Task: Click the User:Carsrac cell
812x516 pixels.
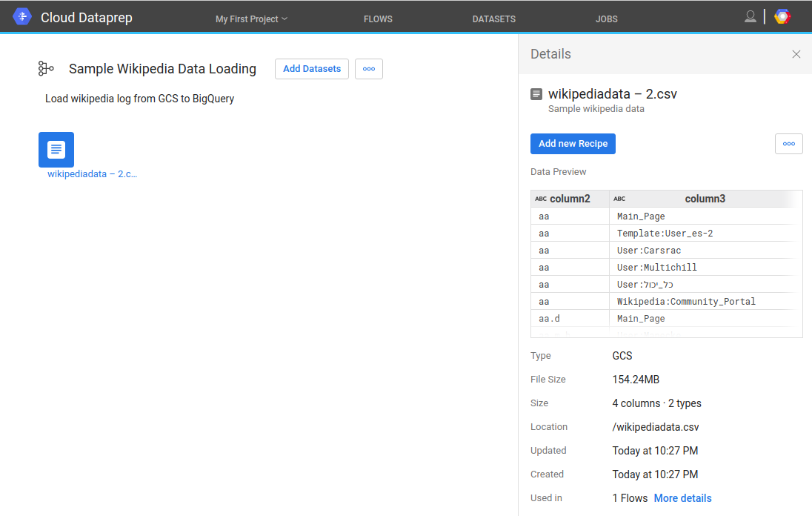Action: [649, 251]
